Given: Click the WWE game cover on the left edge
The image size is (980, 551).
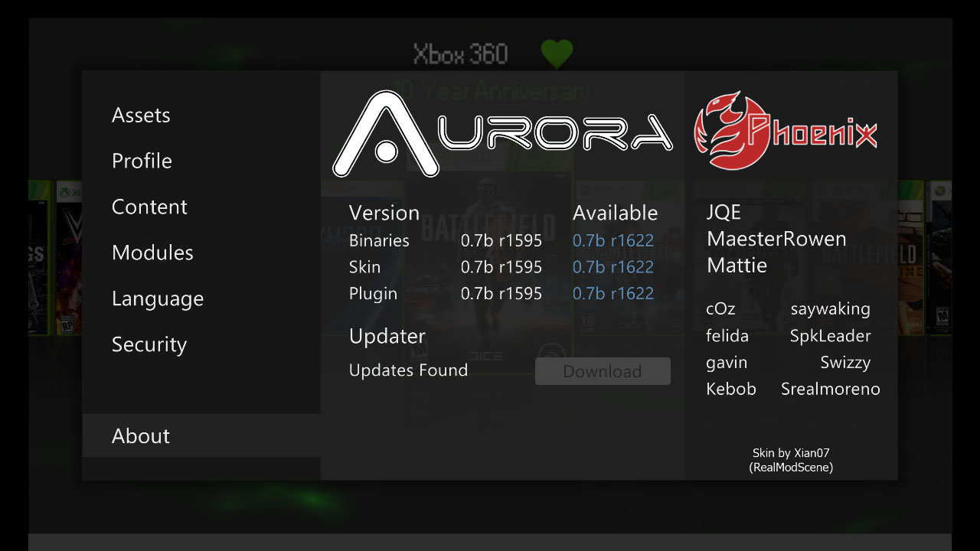Looking at the screenshot, I should [70, 259].
